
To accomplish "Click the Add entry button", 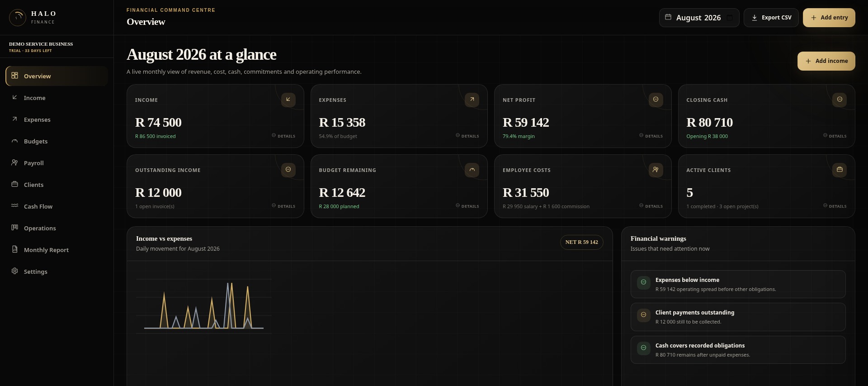I will tap(829, 18).
